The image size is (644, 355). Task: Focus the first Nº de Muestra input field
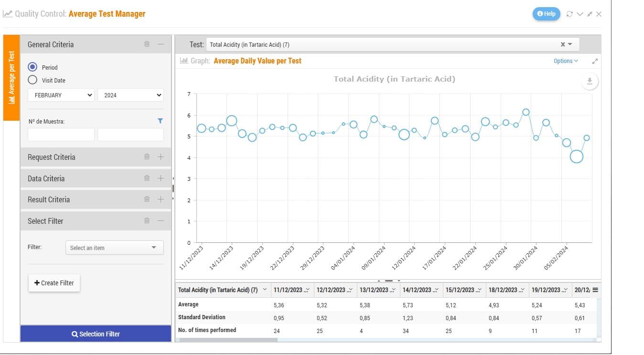61,135
